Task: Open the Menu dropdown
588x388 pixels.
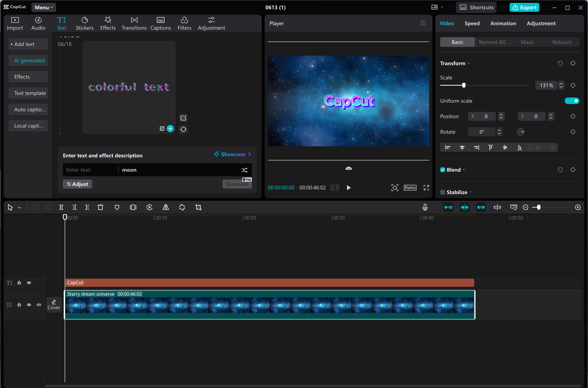Action: (x=43, y=7)
